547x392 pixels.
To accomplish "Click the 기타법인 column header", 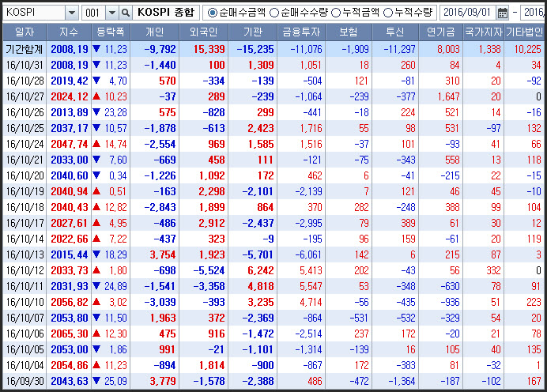I will tap(525, 32).
